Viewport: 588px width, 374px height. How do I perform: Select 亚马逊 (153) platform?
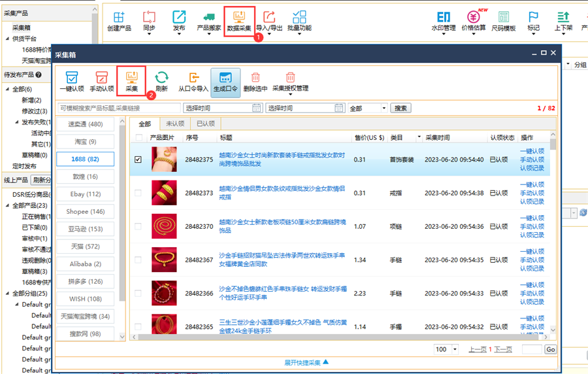[x=85, y=229]
